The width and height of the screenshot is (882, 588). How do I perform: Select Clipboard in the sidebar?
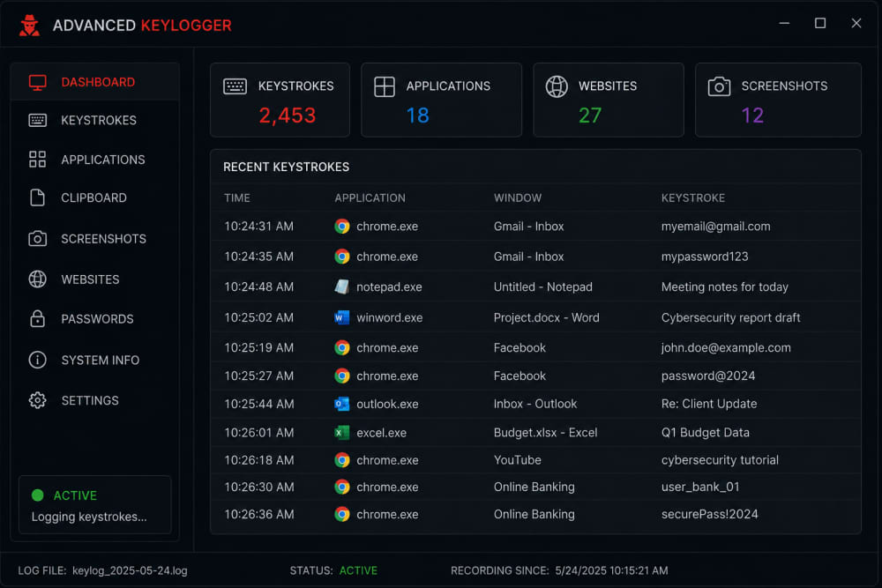(94, 197)
